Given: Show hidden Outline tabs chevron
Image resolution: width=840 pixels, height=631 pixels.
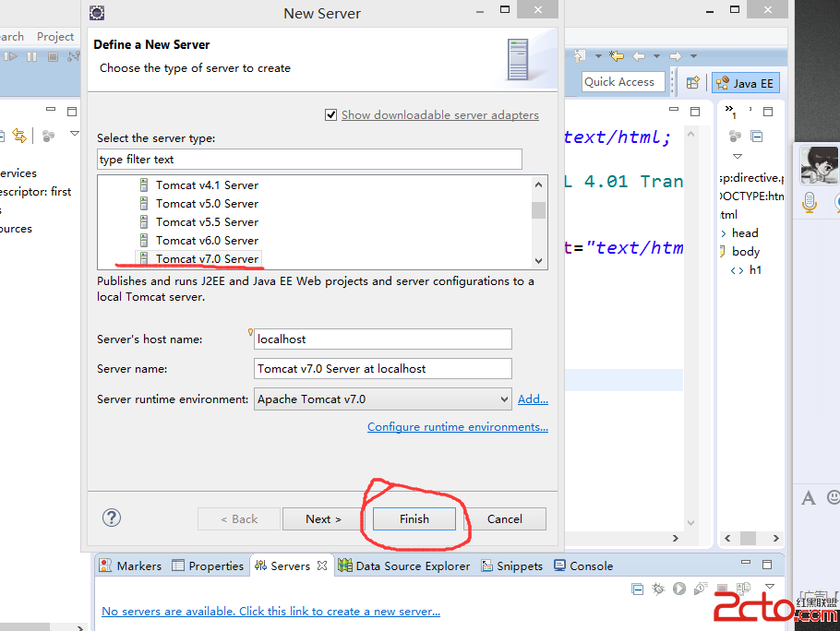Looking at the screenshot, I should point(731,112).
